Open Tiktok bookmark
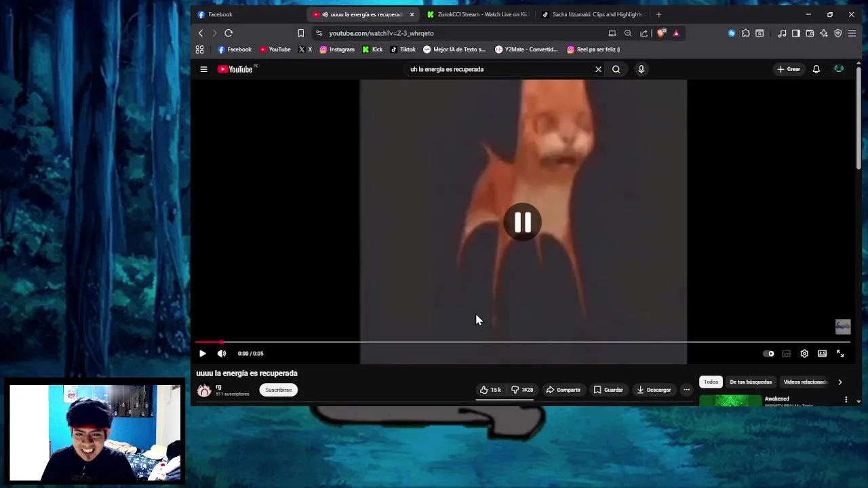Image resolution: width=868 pixels, height=488 pixels. coord(403,49)
